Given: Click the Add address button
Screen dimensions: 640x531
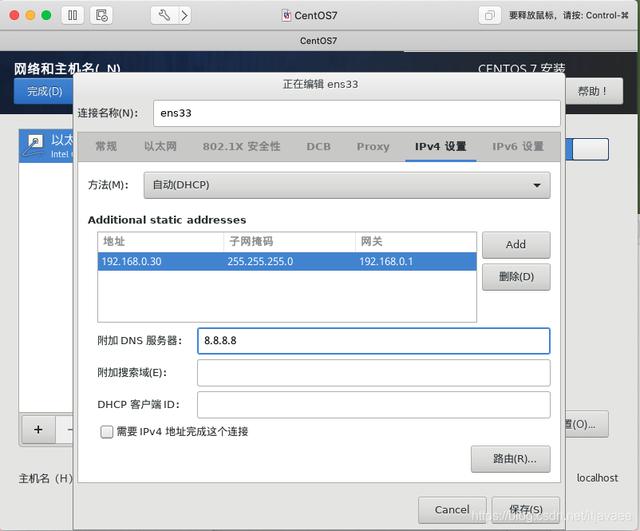Looking at the screenshot, I should [516, 245].
